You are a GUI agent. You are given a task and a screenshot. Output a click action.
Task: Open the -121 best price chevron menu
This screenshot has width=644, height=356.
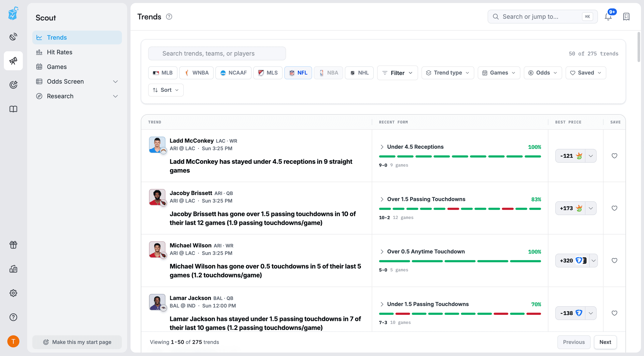[591, 156]
